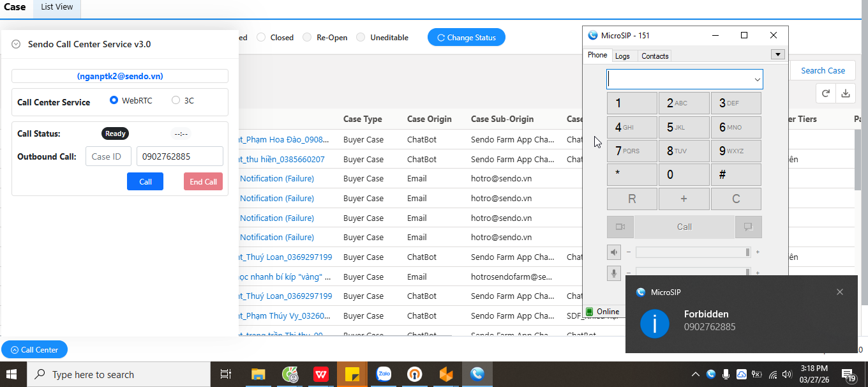
Task: Sort by the Case Sub-Origin column header
Action: coord(502,119)
